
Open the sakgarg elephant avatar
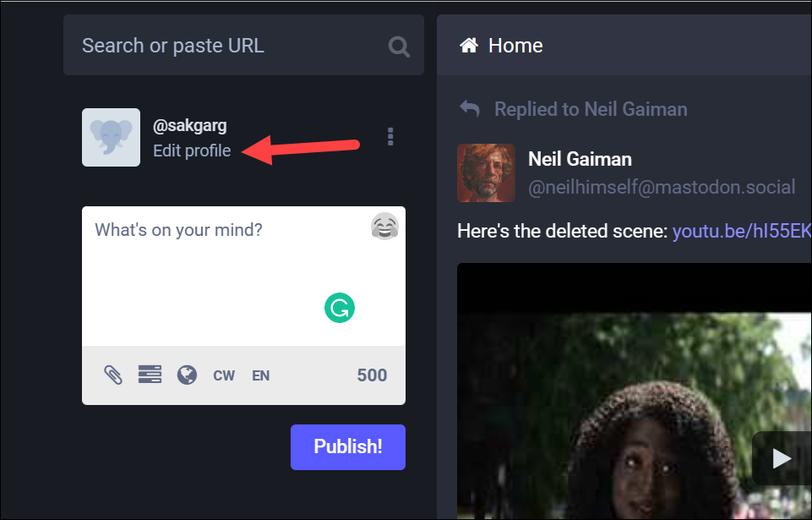pyautogui.click(x=111, y=137)
